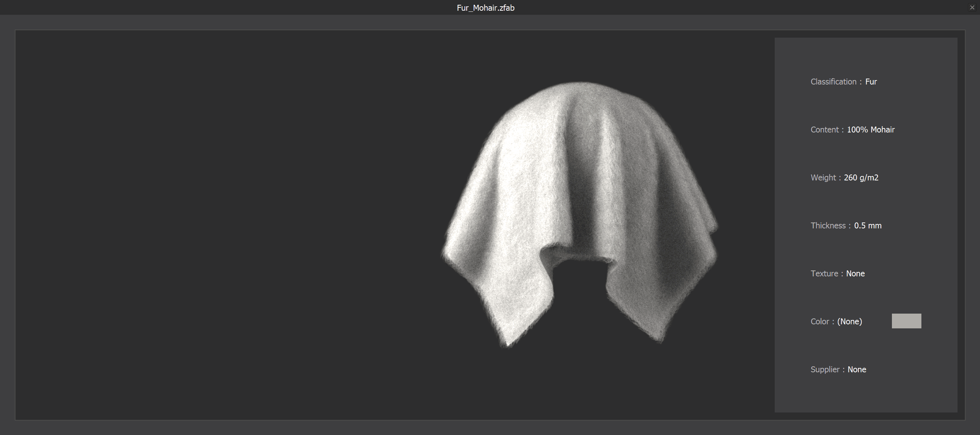980x435 pixels.
Task: Click the Content value 100% Mohair
Action: point(871,130)
